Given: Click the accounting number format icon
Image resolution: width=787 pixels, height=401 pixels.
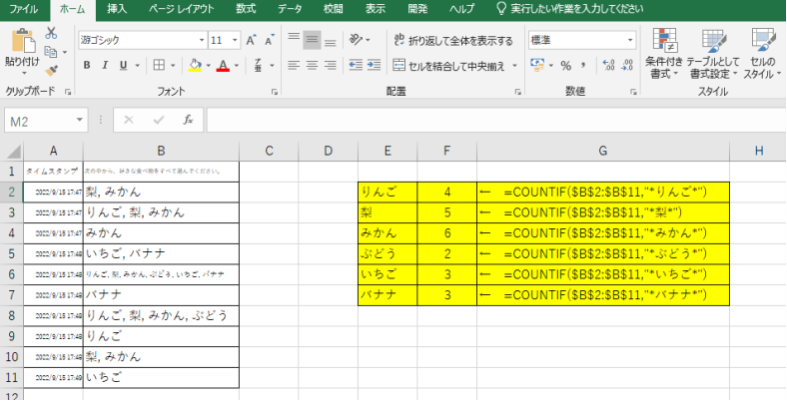Looking at the screenshot, I should (x=538, y=65).
